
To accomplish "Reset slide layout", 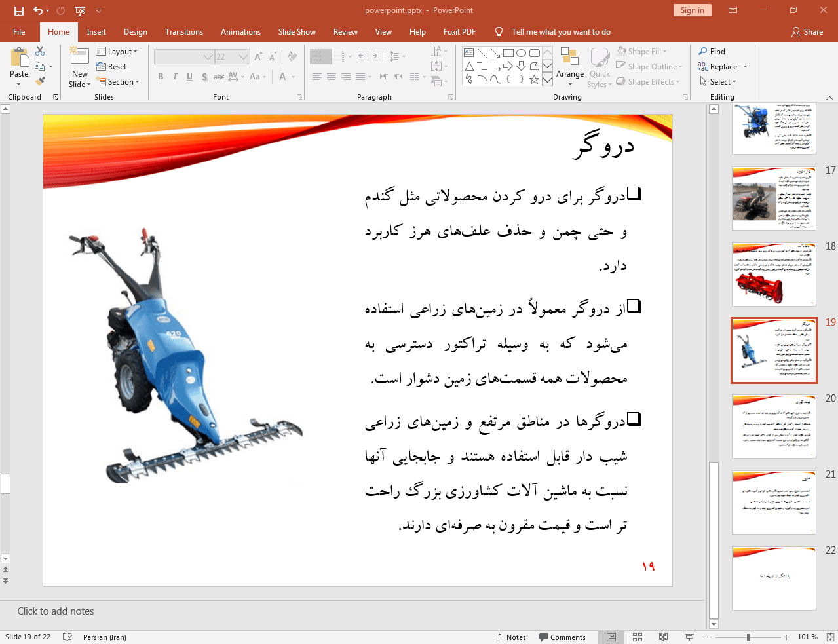I will pyautogui.click(x=111, y=67).
